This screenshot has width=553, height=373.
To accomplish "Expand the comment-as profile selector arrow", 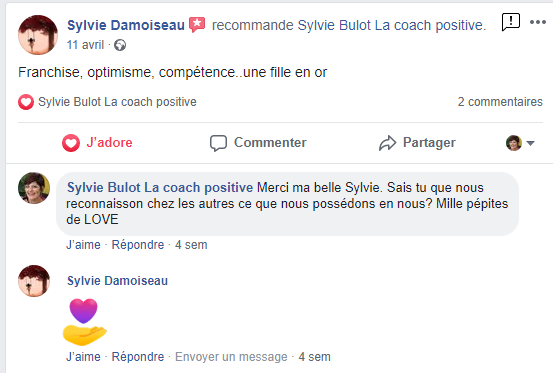I will tap(530, 143).
